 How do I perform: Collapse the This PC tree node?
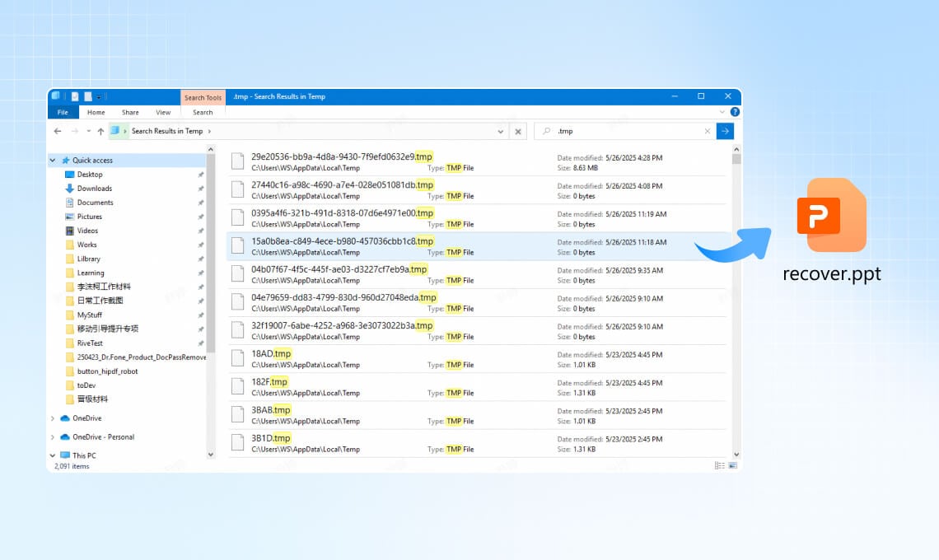53,455
